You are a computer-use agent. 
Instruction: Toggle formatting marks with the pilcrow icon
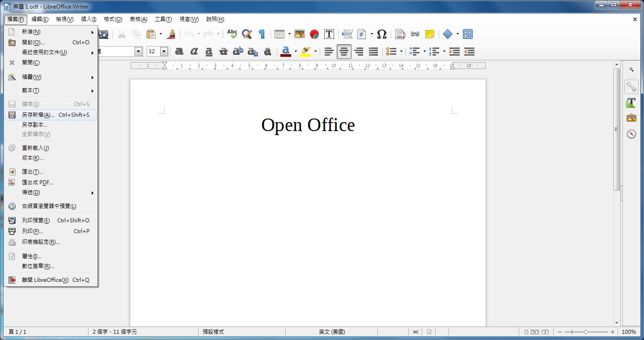click(x=262, y=34)
